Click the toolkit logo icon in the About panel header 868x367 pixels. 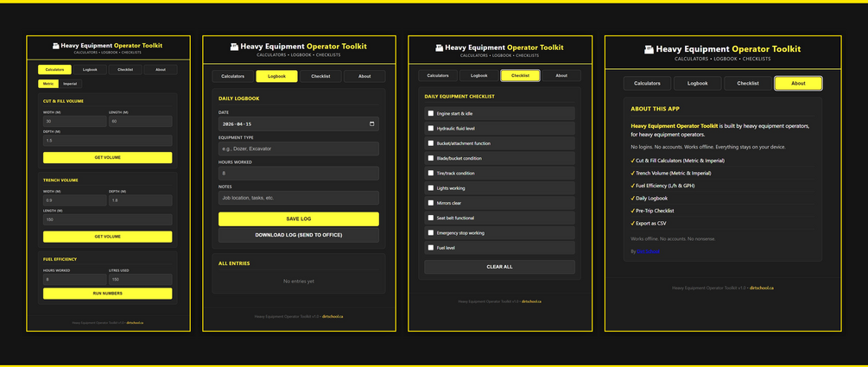tap(649, 49)
